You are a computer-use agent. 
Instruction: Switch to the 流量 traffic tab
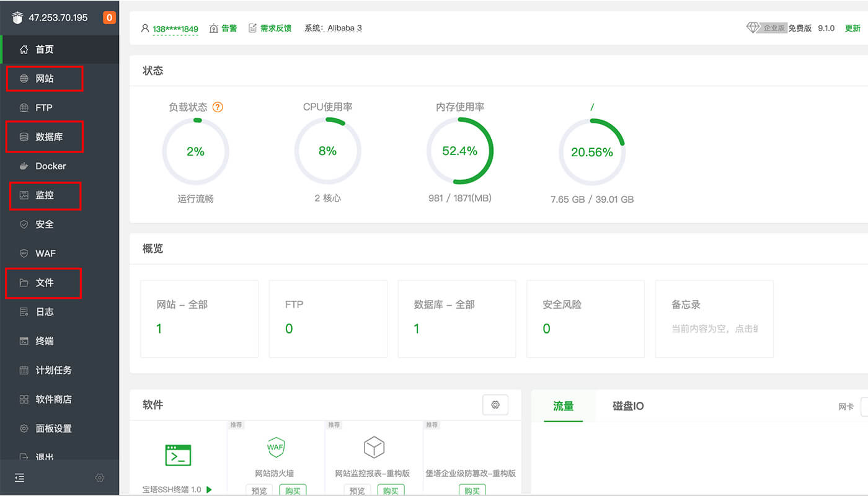[x=564, y=406]
